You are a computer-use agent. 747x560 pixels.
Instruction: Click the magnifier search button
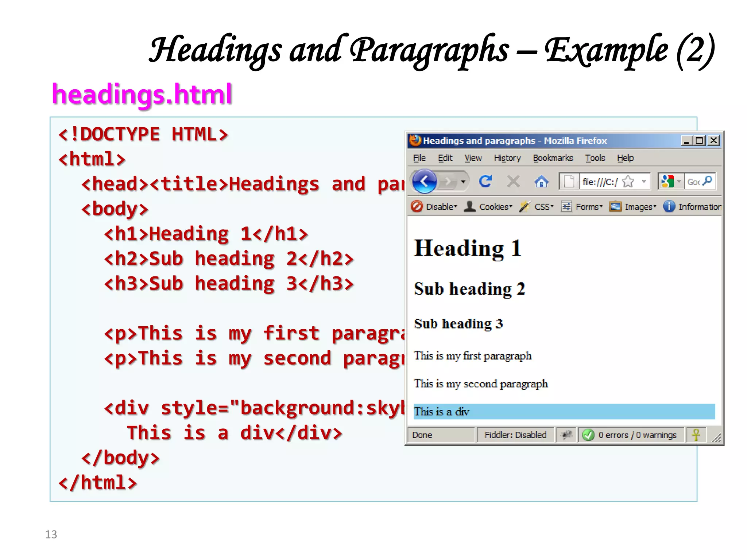pyautogui.click(x=708, y=180)
